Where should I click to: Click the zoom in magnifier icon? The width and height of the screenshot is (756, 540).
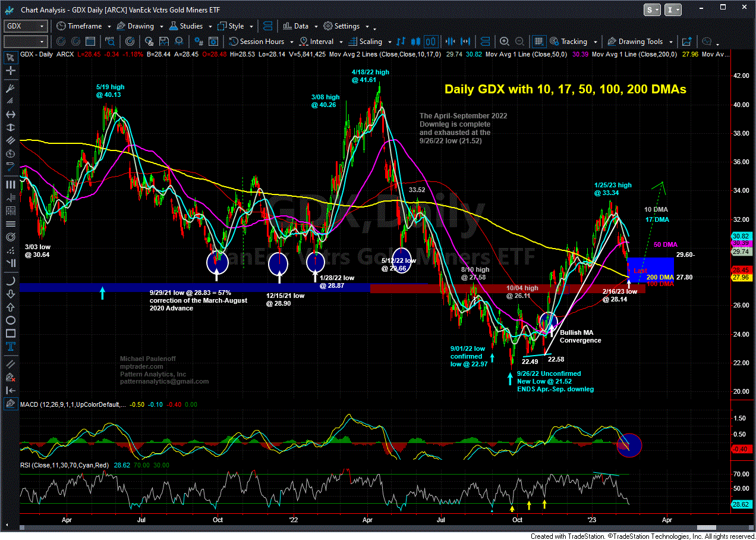pos(505,42)
